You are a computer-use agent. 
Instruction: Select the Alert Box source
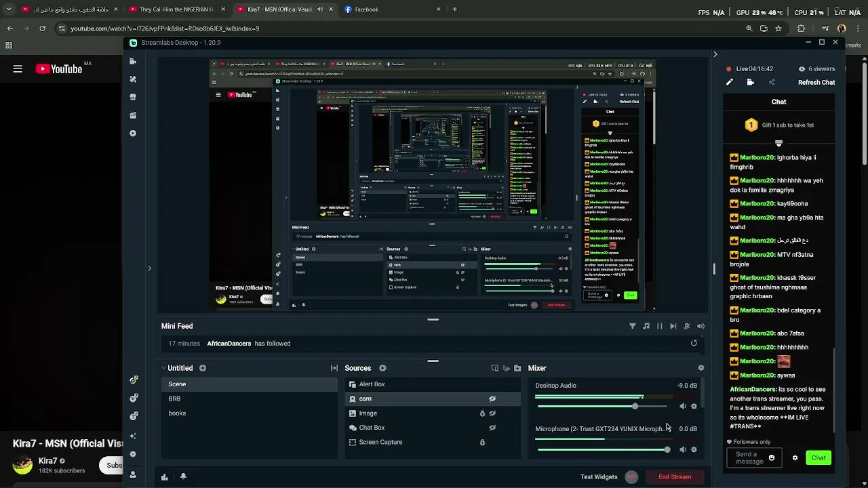433,384
